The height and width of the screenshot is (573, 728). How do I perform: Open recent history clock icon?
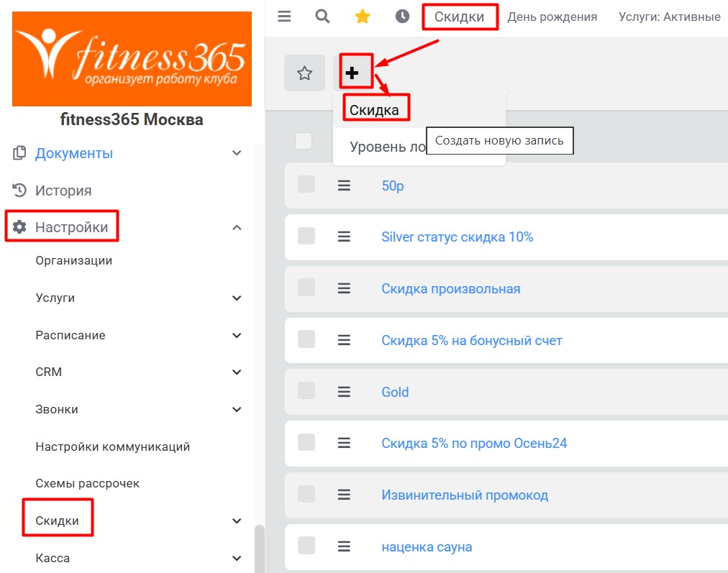pyautogui.click(x=402, y=17)
